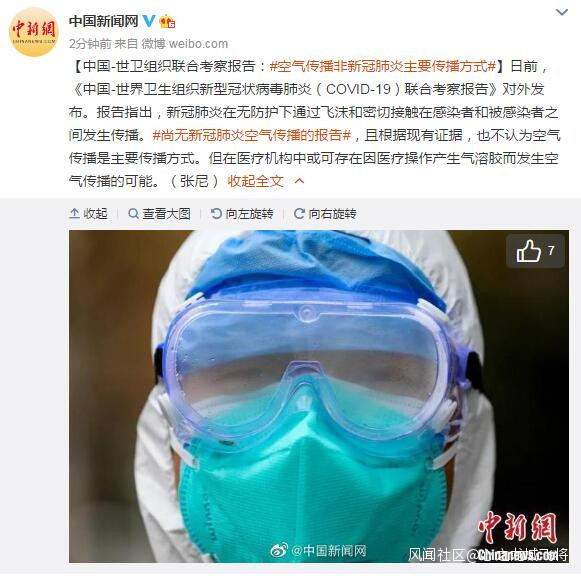Click the blue verified V badge

pyautogui.click(x=149, y=21)
